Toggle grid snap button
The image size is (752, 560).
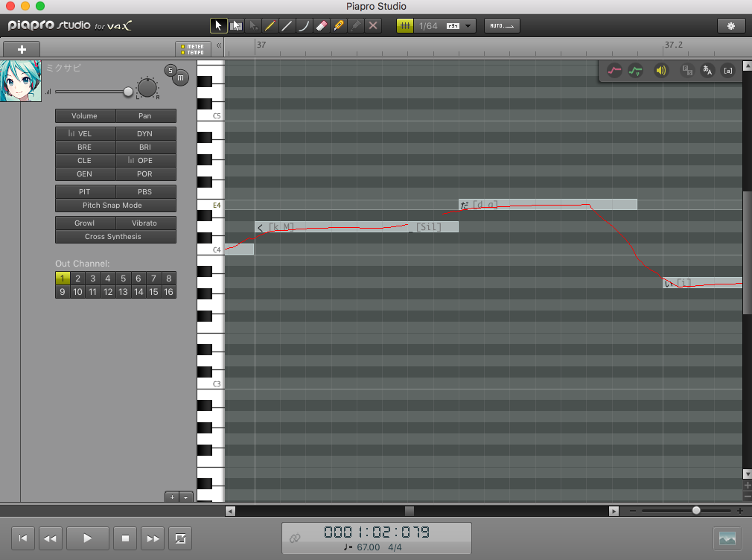pyautogui.click(x=405, y=25)
